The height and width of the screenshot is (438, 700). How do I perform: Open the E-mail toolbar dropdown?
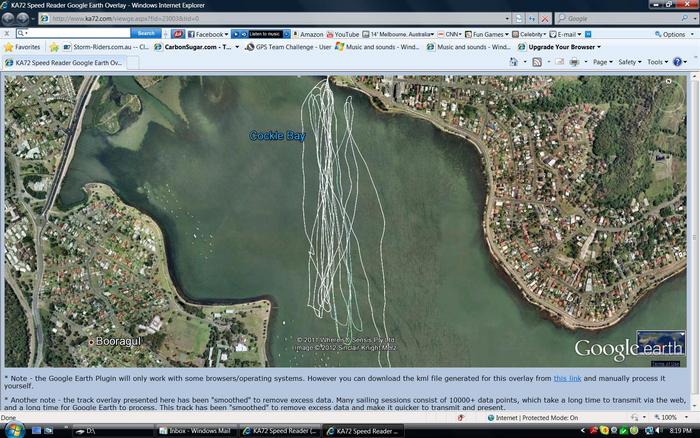[x=566, y=34]
